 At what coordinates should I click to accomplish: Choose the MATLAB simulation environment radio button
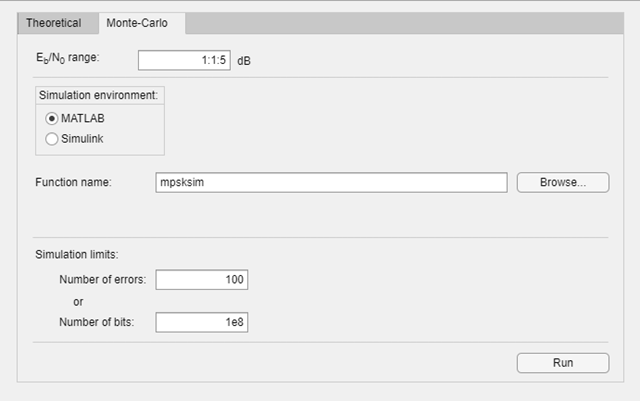coord(52,118)
